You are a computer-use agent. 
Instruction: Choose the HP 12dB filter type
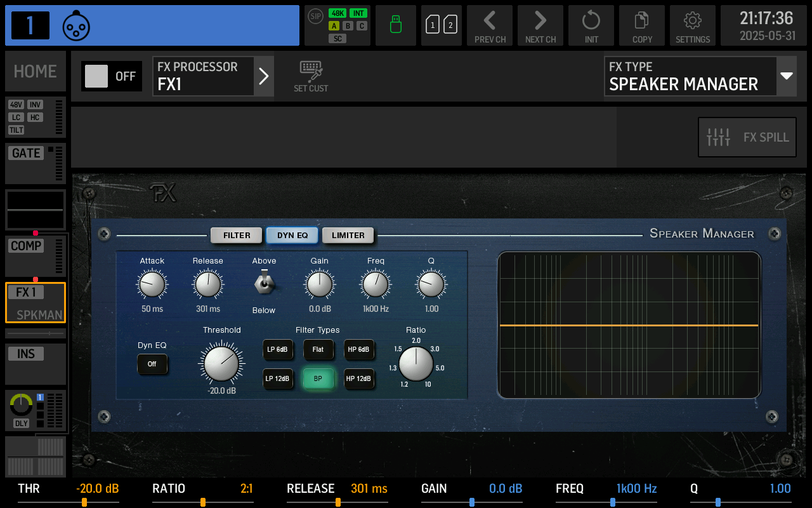tap(359, 379)
